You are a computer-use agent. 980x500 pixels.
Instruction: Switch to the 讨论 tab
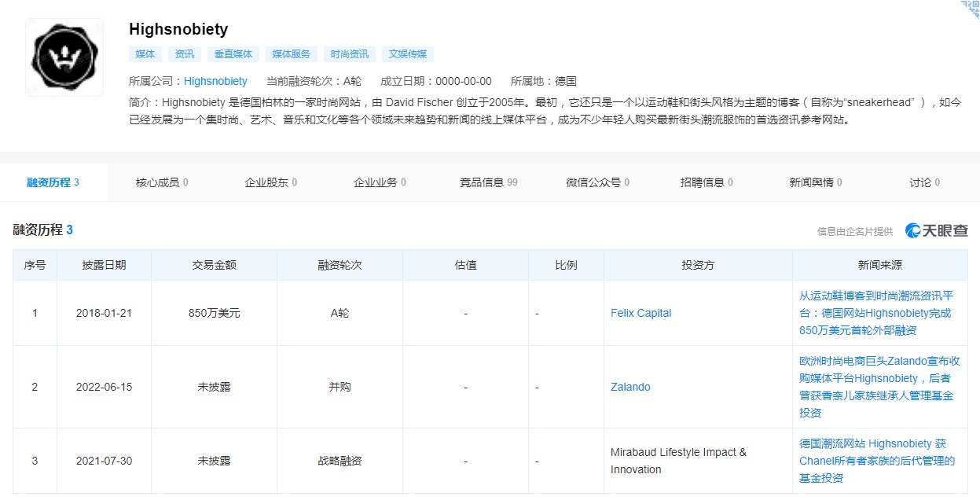click(x=924, y=182)
